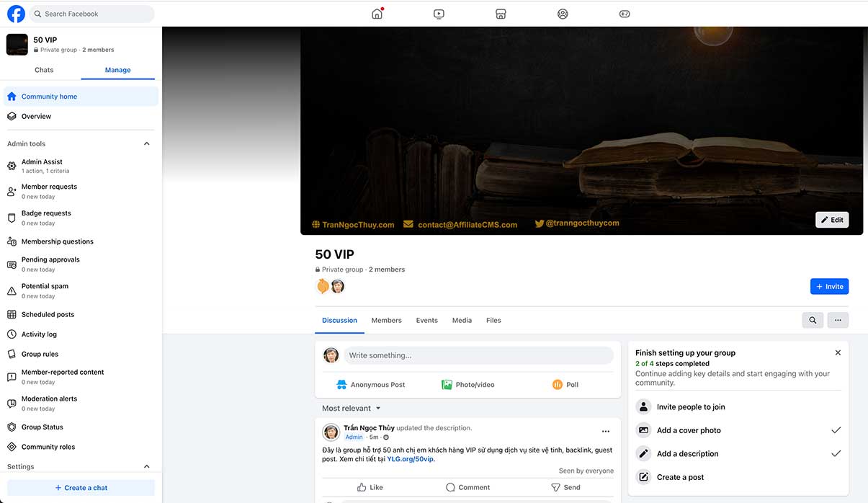
Task: Switch to the Chats tab
Action: pos(44,70)
